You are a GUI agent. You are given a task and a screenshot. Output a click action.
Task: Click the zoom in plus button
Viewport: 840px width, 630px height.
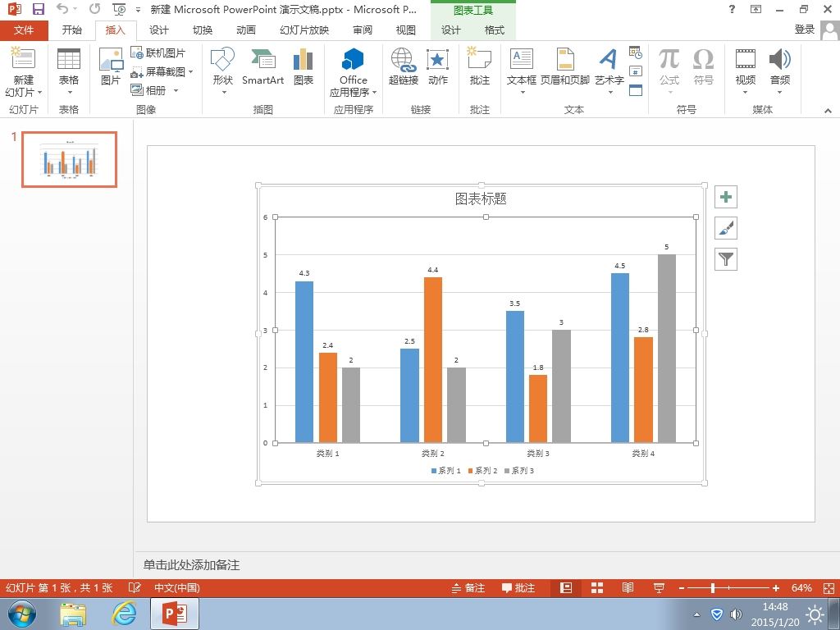click(x=775, y=587)
